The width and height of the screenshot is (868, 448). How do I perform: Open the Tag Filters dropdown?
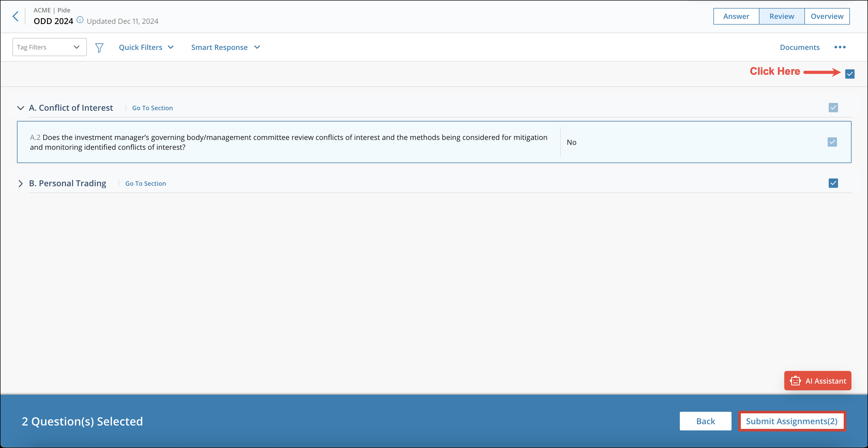[49, 47]
